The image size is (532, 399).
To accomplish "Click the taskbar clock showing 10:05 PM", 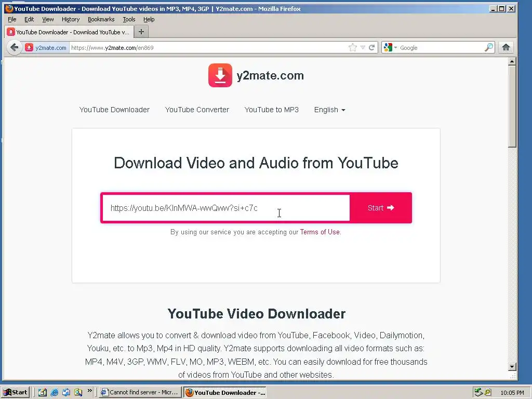I will point(512,393).
